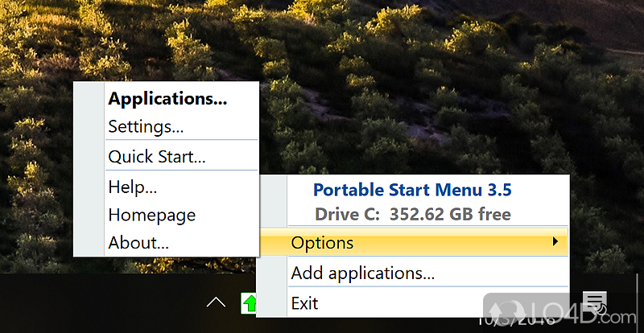The image size is (644, 333).
Task: Click the green arrow Portable Start Menu tray icon
Action: (249, 303)
